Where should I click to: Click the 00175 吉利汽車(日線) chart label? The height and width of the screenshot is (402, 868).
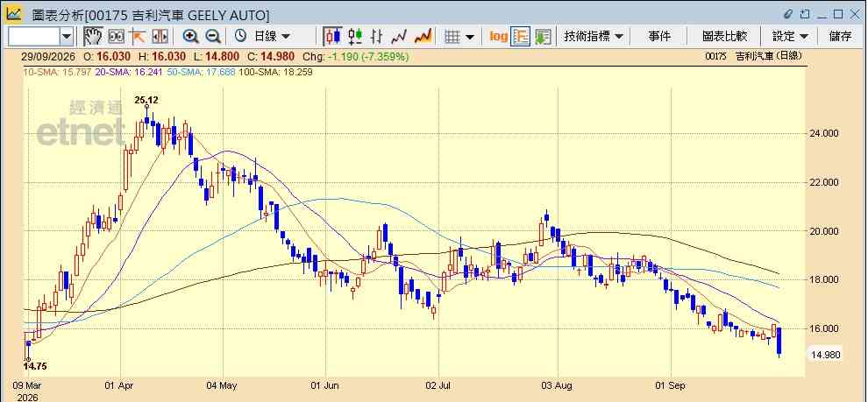(753, 56)
